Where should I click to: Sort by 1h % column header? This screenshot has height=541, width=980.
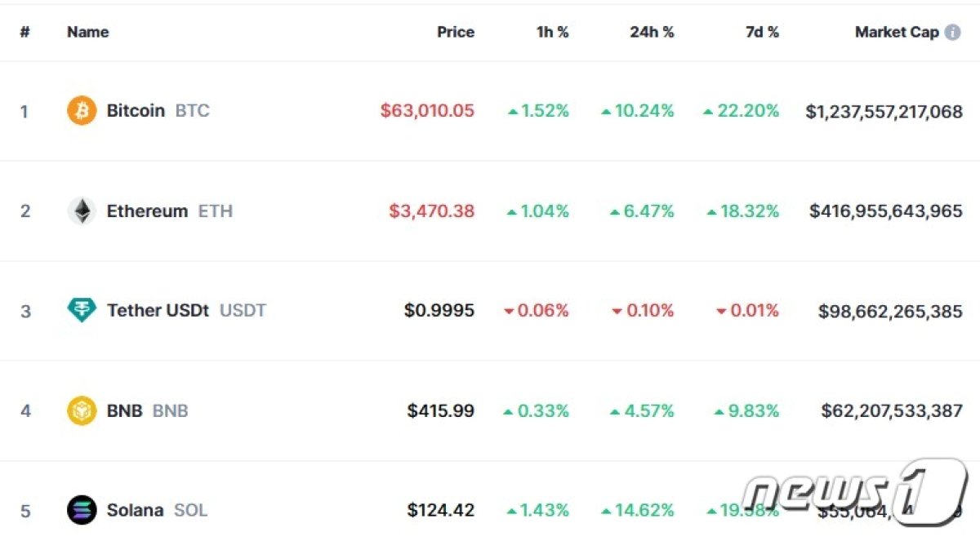(x=552, y=33)
